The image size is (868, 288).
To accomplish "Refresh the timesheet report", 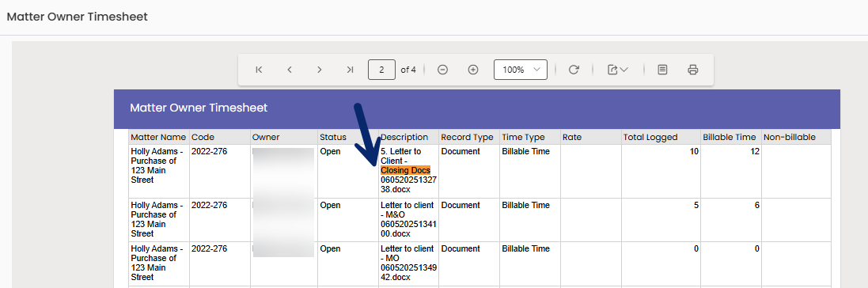I will point(574,70).
